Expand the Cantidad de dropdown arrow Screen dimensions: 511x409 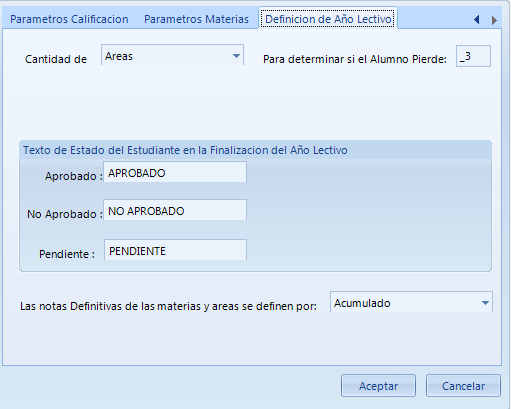(x=236, y=56)
